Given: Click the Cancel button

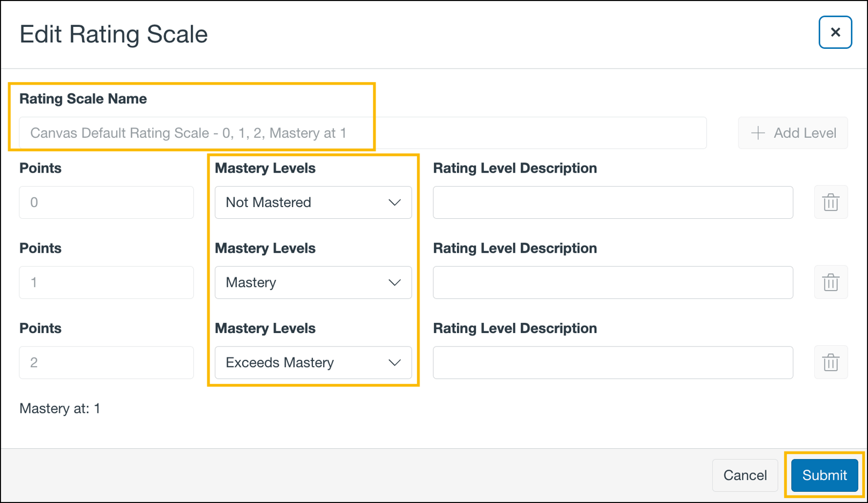Looking at the screenshot, I should (x=744, y=475).
